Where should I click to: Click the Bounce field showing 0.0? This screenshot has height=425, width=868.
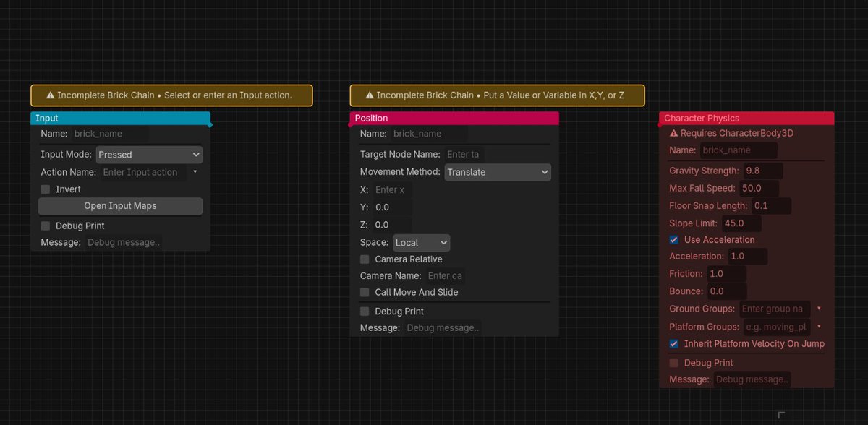[x=726, y=291]
